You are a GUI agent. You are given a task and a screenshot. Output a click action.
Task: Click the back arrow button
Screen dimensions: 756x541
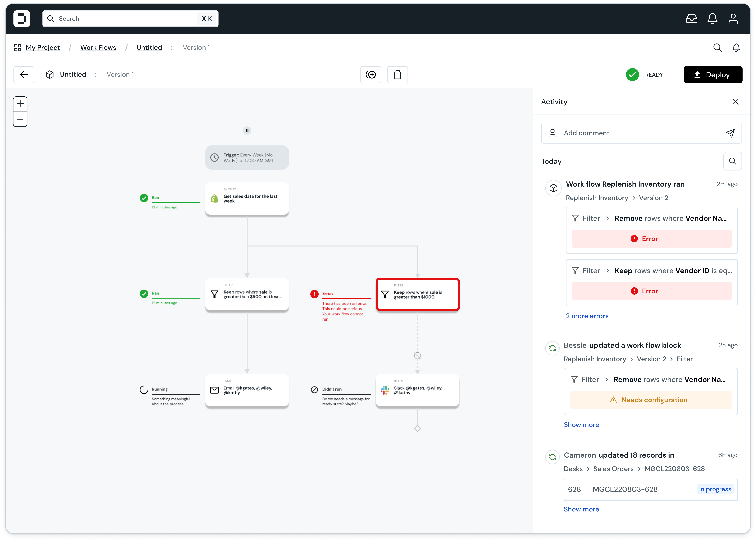tap(24, 75)
